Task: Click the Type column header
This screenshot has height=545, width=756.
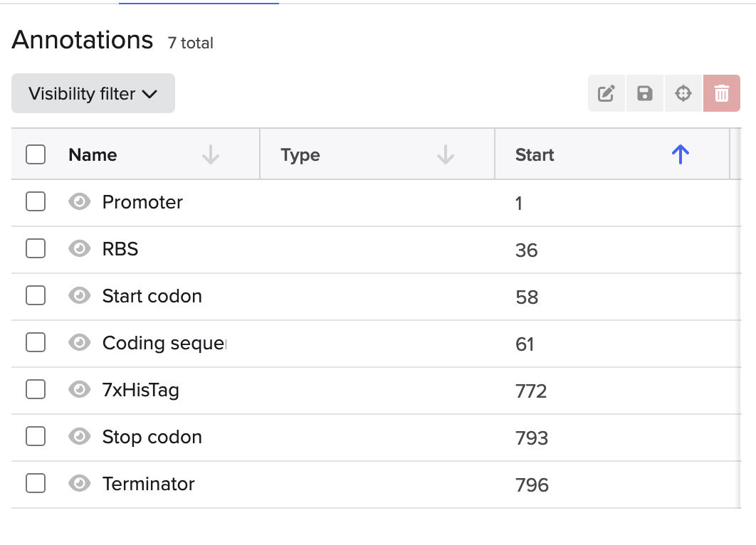Action: 300,155
